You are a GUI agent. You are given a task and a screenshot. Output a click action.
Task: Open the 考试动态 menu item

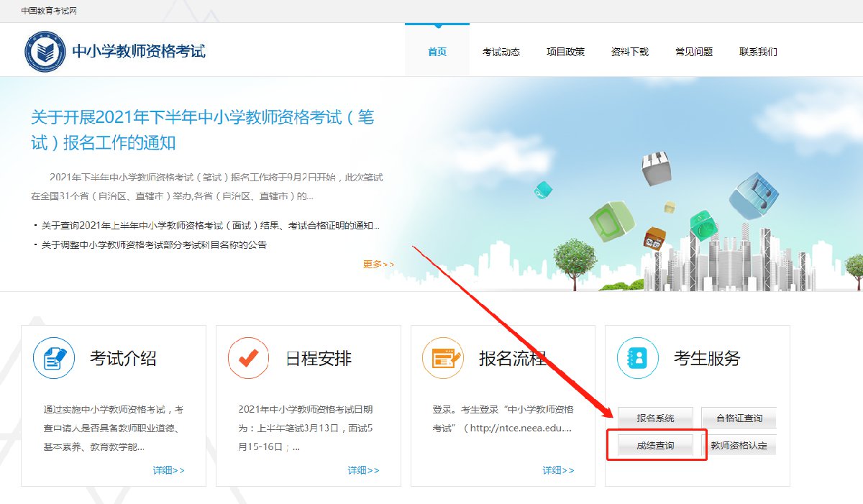(501, 52)
